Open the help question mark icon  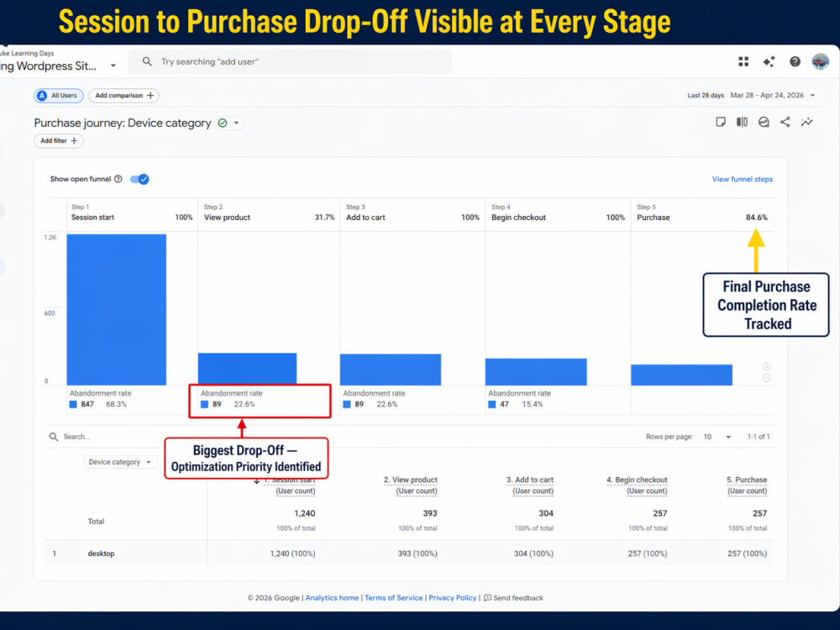[x=795, y=61]
